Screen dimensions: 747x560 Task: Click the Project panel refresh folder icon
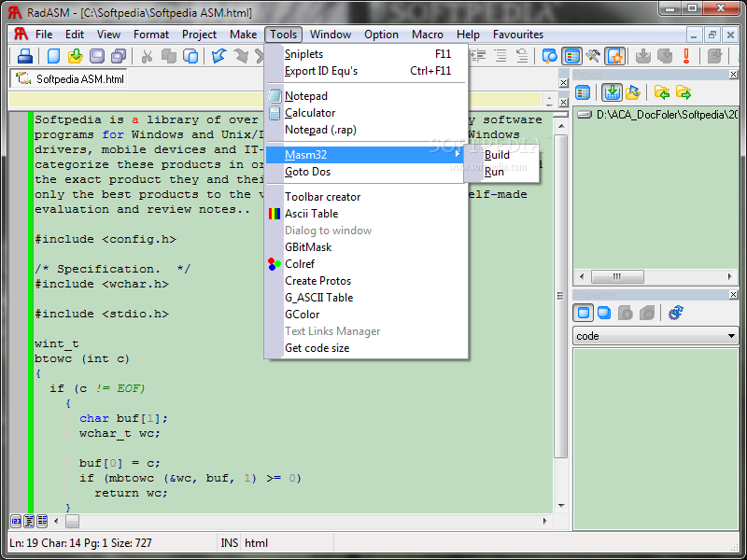633,92
